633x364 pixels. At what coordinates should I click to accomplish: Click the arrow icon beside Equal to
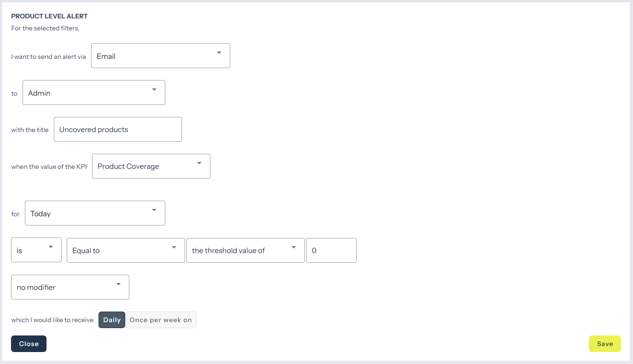point(174,247)
